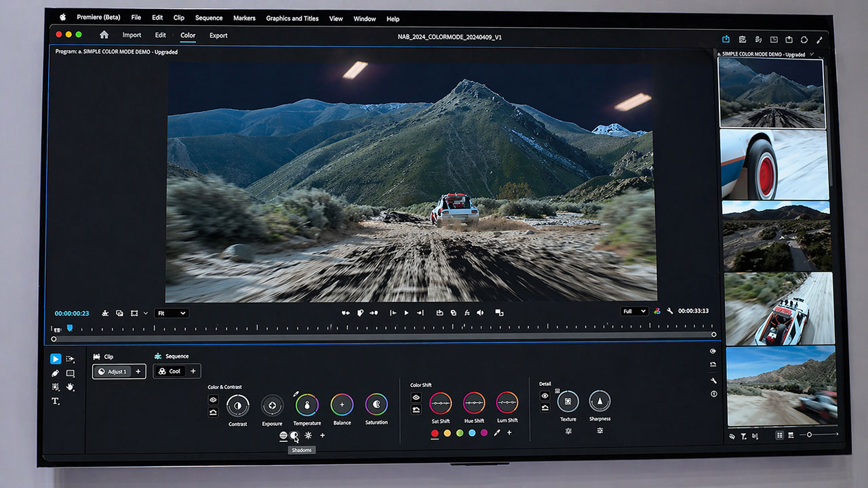Pick the eyedropper in Color Shift
This screenshot has height=488, width=868.
(x=496, y=432)
